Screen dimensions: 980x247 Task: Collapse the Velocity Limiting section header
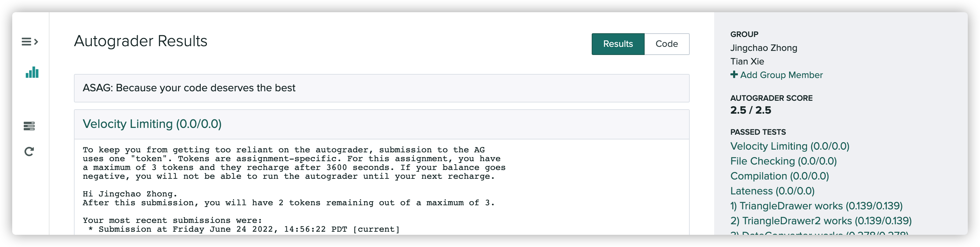[152, 124]
